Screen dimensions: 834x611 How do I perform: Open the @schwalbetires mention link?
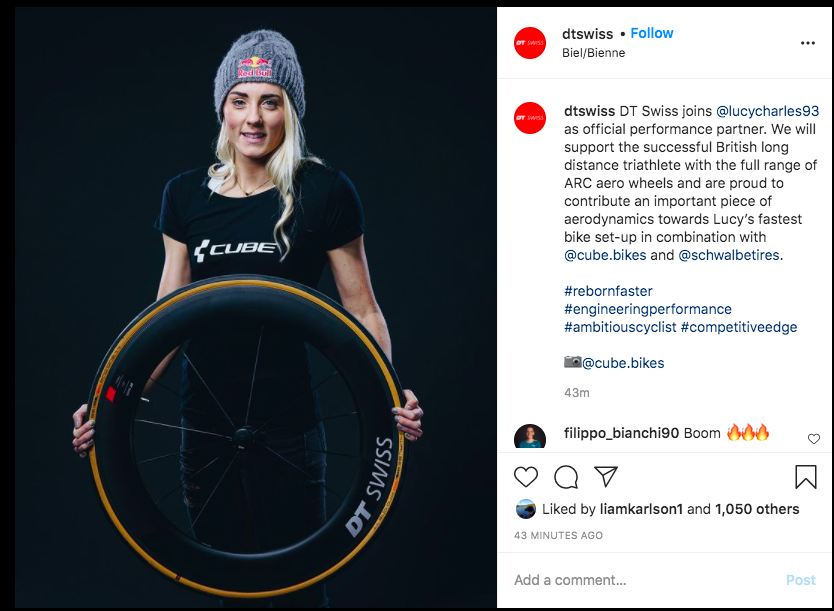(729, 255)
